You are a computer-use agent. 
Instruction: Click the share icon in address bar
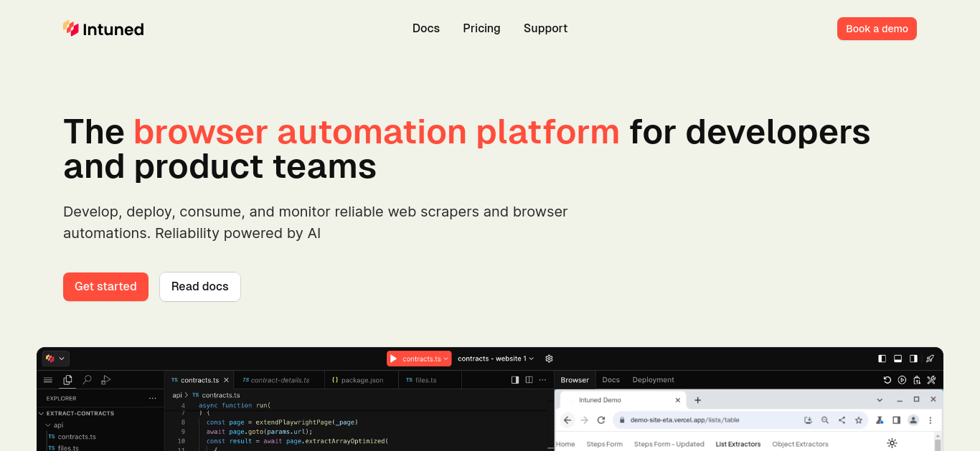(x=842, y=420)
